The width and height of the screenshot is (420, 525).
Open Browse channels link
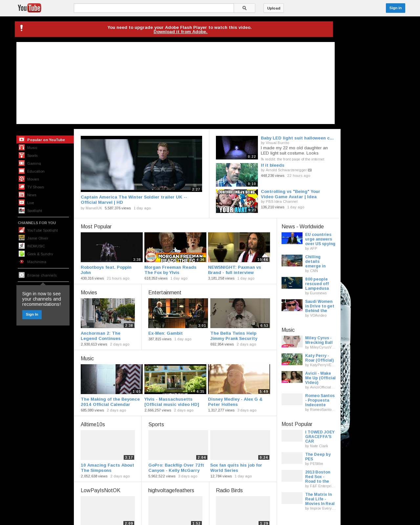click(x=42, y=275)
